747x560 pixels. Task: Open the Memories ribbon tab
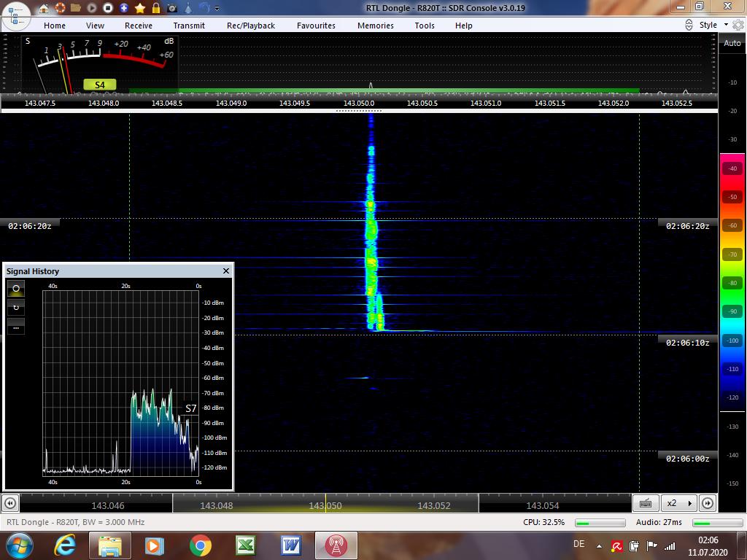tap(376, 26)
